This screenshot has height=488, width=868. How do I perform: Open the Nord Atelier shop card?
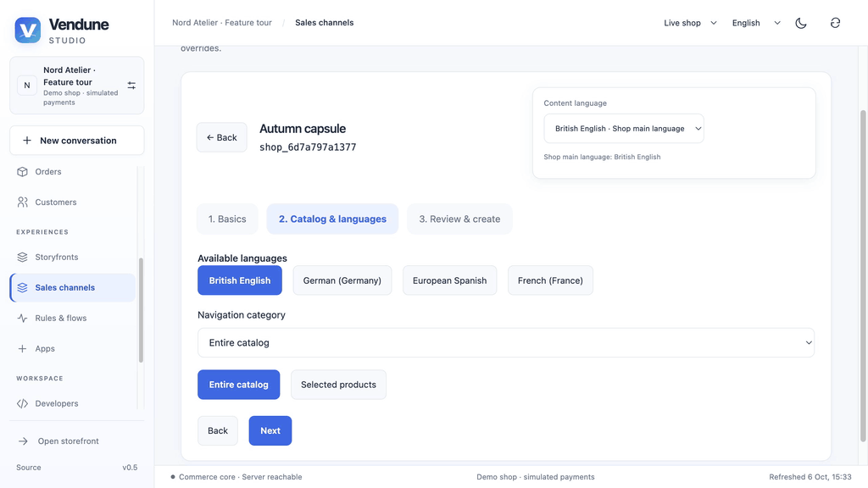[77, 86]
